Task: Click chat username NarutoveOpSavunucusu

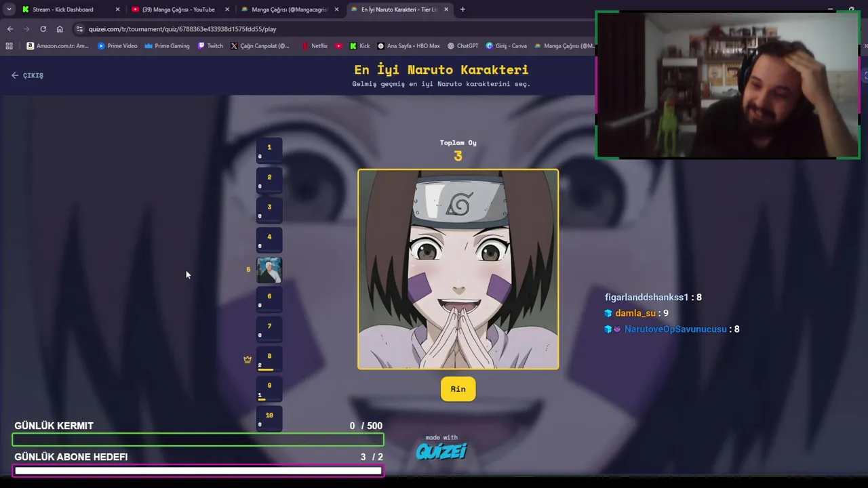Action: (x=675, y=329)
